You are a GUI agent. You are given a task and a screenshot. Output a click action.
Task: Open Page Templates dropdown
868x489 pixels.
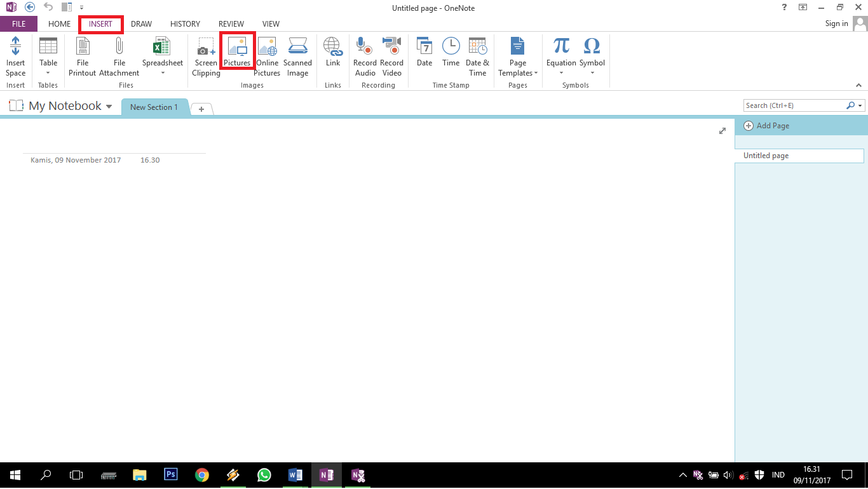tap(518, 57)
